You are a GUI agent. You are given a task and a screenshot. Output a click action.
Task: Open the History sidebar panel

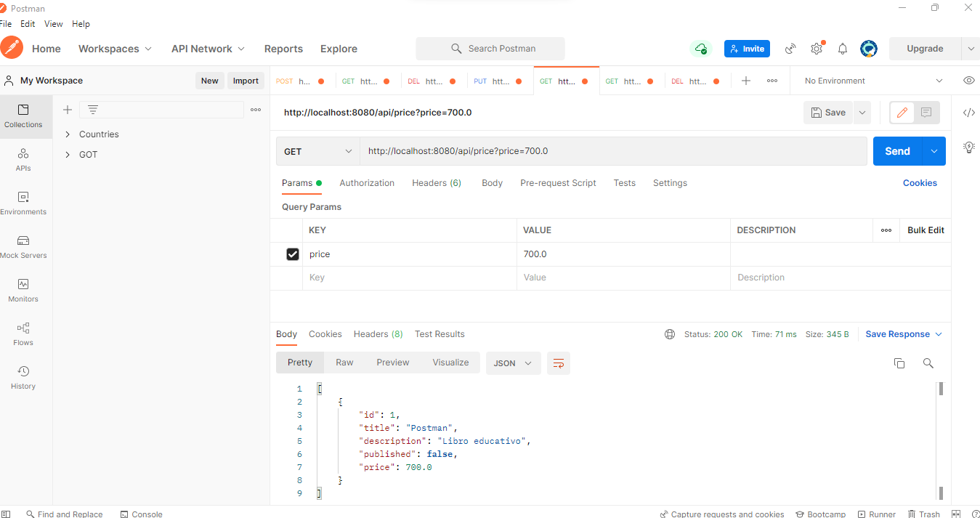pos(23,378)
